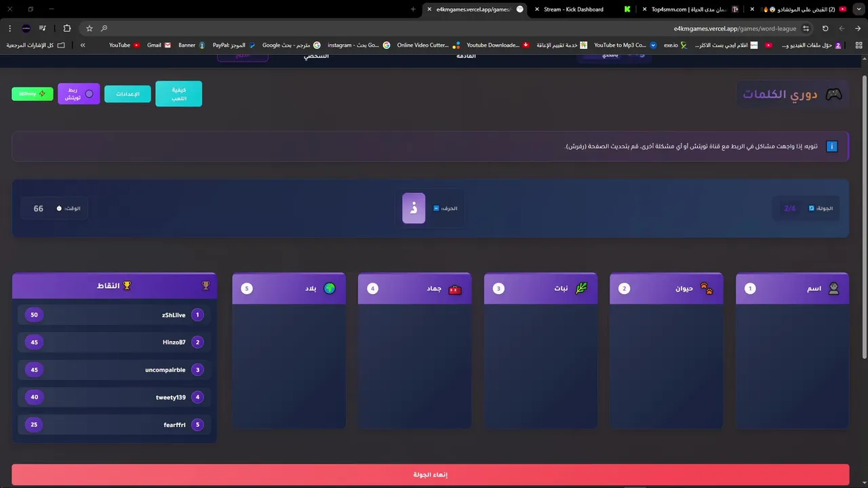The image size is (868, 488).
Task: Open the site info icon in the address bar
Action: [806, 28]
